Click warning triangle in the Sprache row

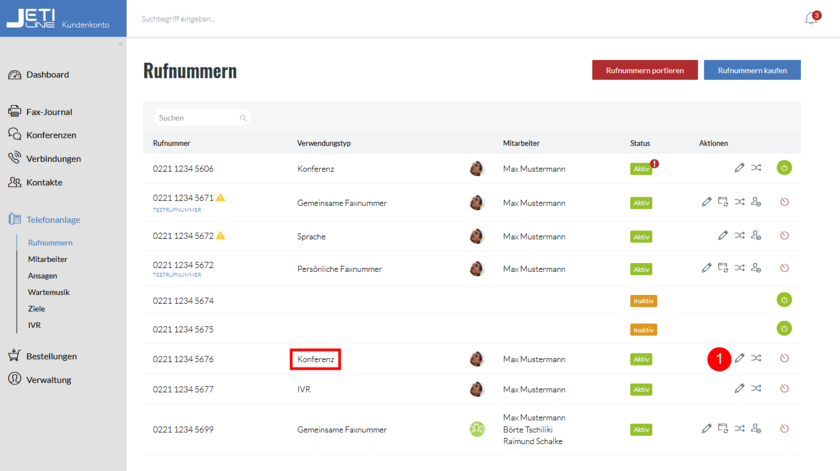220,236
